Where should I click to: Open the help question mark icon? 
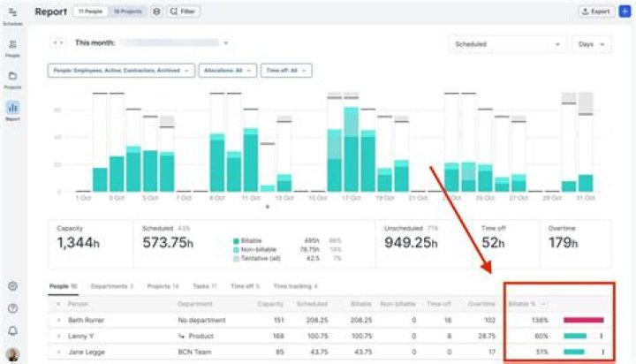pos(12,308)
